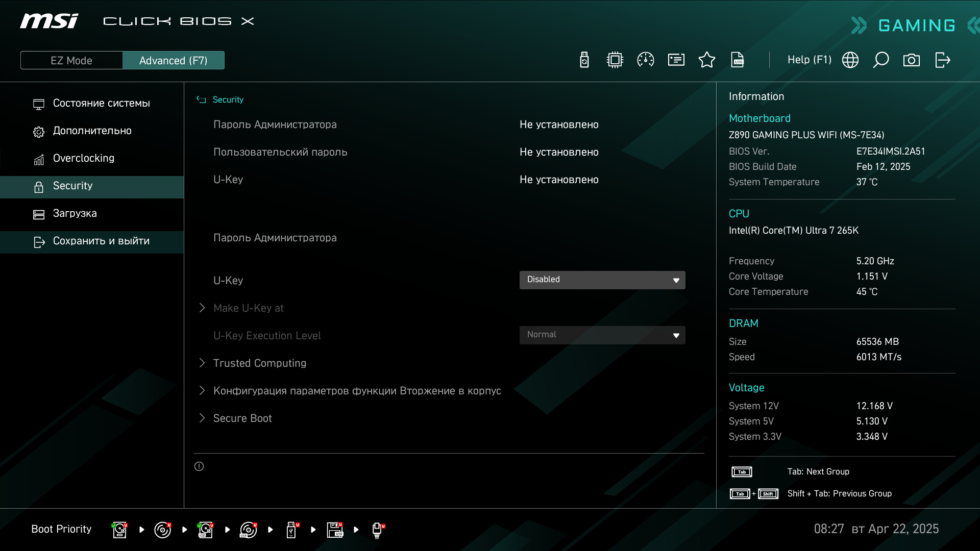Click the 5.20 GHz frequency value
The width and height of the screenshot is (980, 551).
click(875, 261)
